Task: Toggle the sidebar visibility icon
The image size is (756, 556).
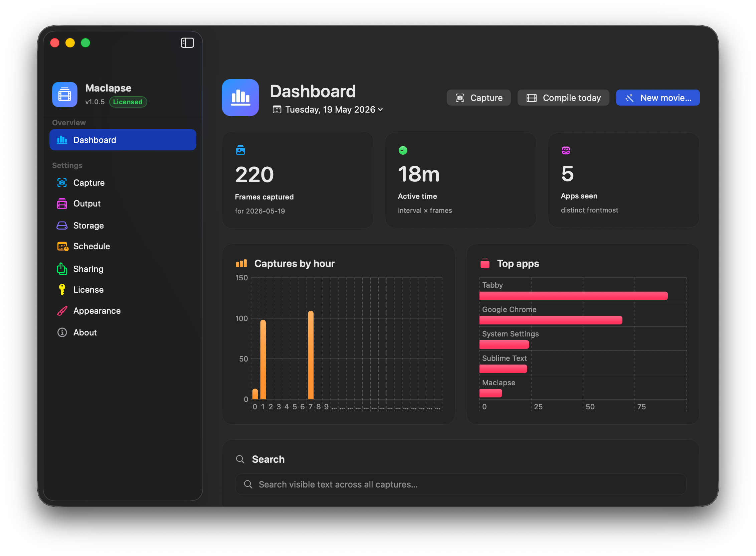Action: [x=187, y=43]
